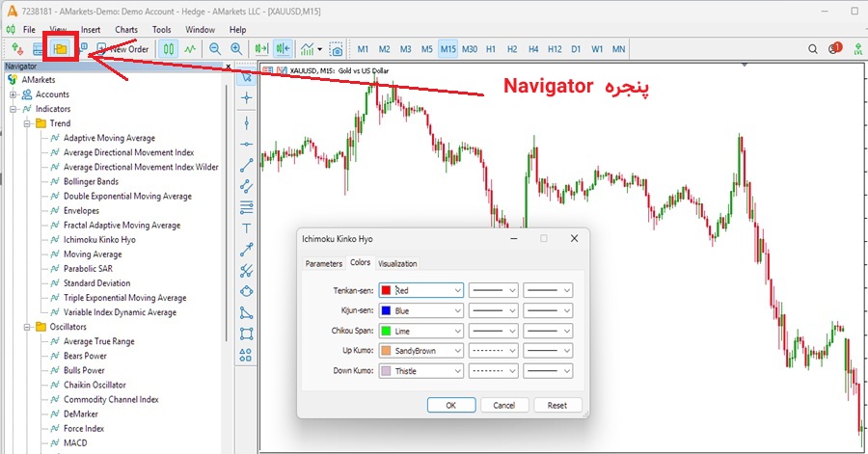The image size is (868, 454).
Task: Select the cursor arrow tool
Action: [x=246, y=77]
